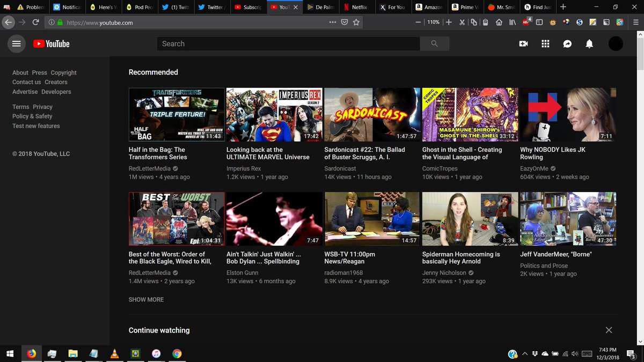Open Why NOBODY Likes JK Rowling title

pyautogui.click(x=553, y=153)
